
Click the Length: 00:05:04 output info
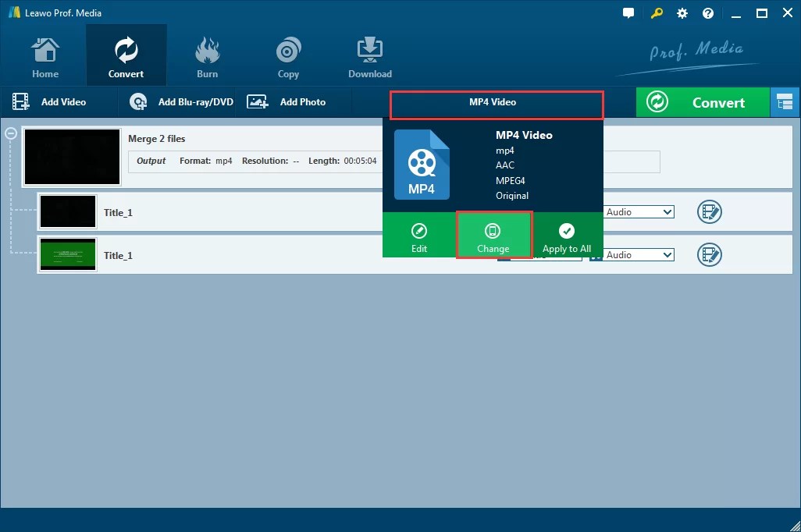coord(342,161)
